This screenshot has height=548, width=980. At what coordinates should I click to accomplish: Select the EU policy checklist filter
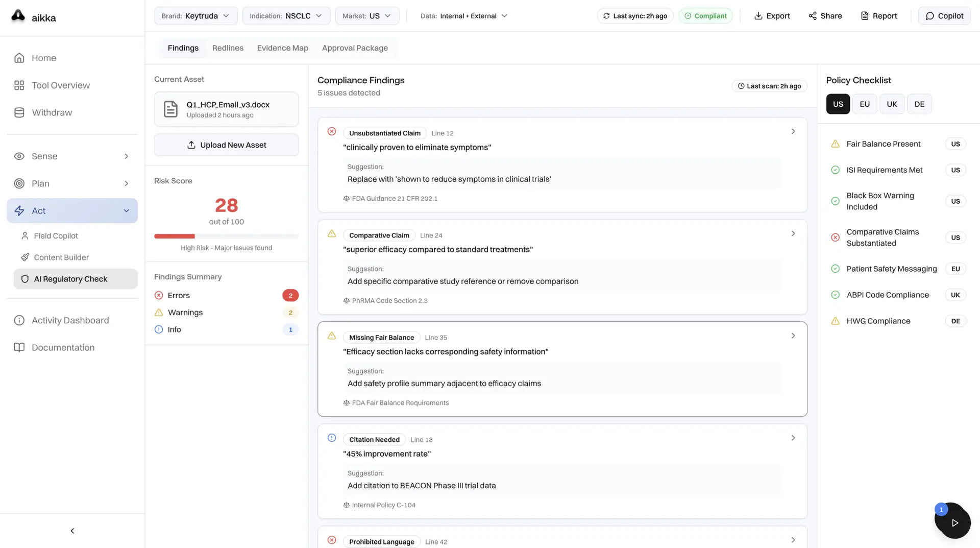point(864,104)
